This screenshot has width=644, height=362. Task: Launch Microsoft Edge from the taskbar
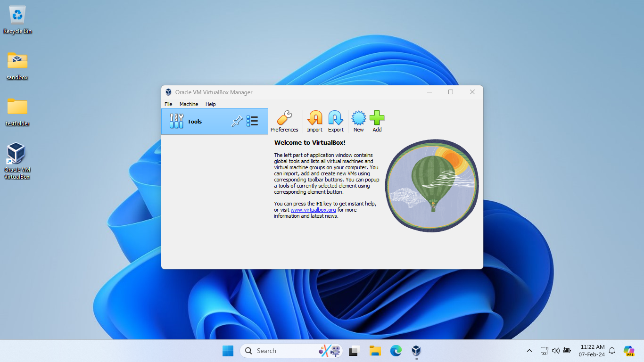pyautogui.click(x=396, y=351)
